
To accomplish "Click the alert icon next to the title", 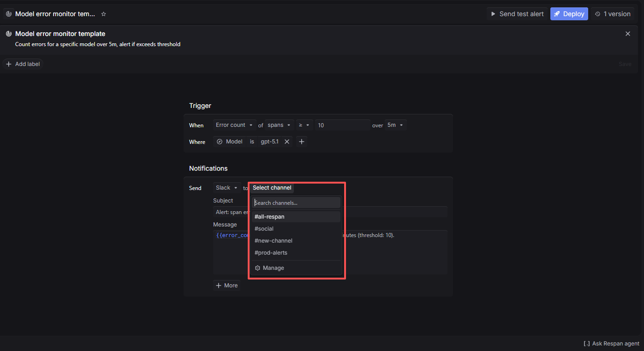I will (8, 14).
